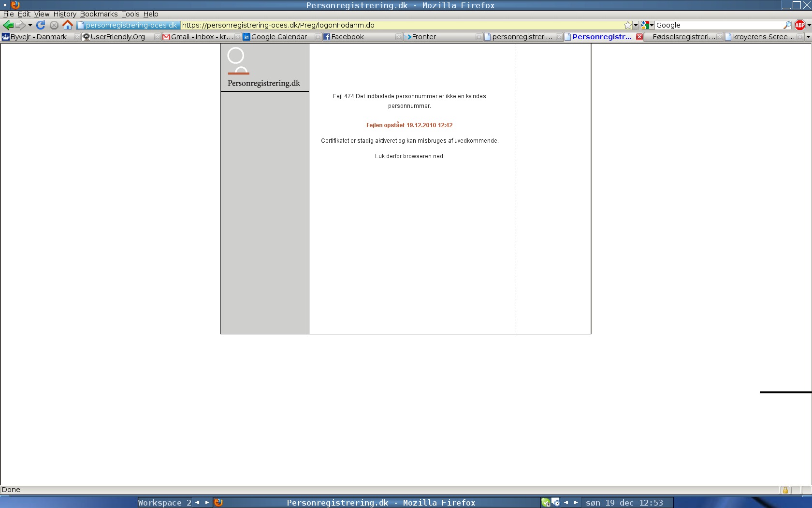Screen dimensions: 812x508
Task: Click the padlock icon in status bar
Action: point(785,490)
